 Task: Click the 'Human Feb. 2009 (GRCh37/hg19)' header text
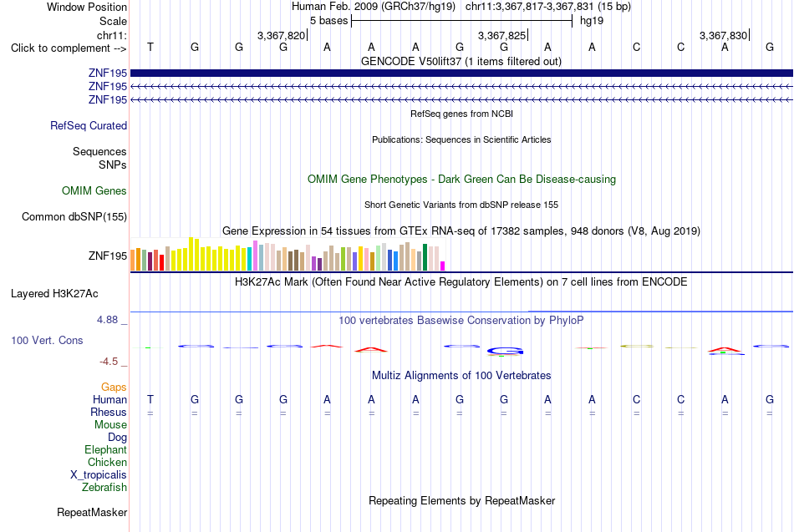374,7
